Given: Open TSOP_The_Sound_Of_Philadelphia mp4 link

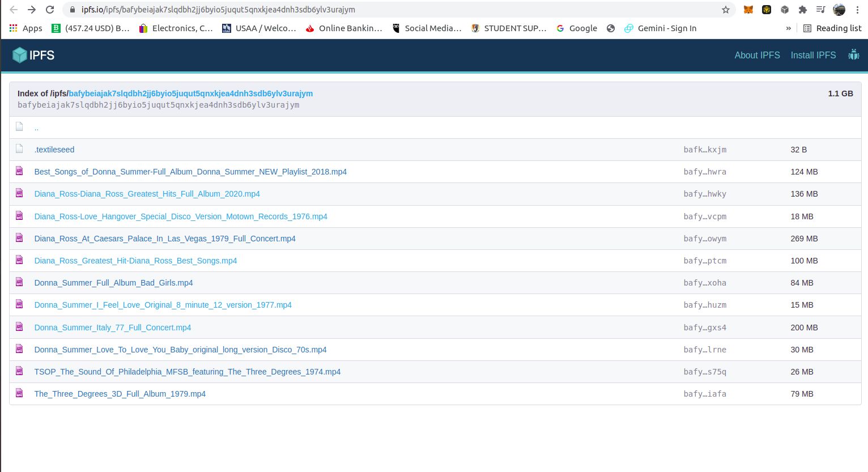Looking at the screenshot, I should 188,372.
